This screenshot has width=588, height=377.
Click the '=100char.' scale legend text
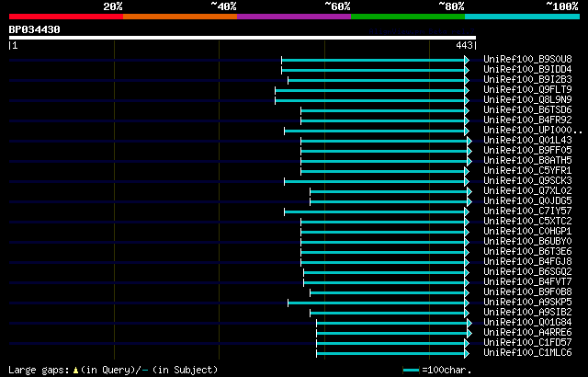(x=447, y=370)
